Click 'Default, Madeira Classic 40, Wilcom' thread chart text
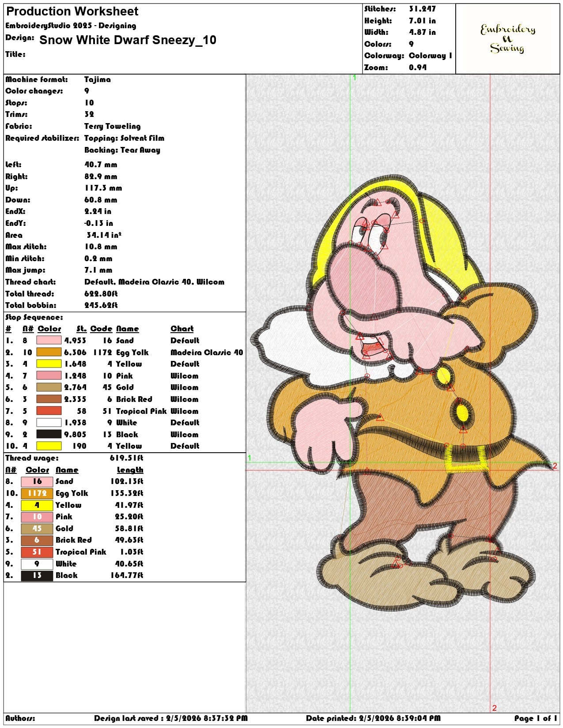The height and width of the screenshot is (728, 563). (155, 282)
